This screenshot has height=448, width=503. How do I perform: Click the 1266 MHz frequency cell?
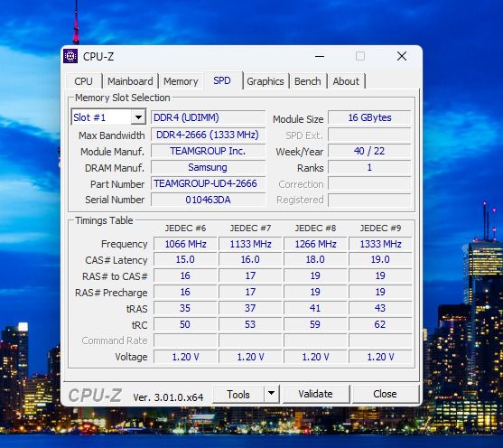tap(315, 244)
